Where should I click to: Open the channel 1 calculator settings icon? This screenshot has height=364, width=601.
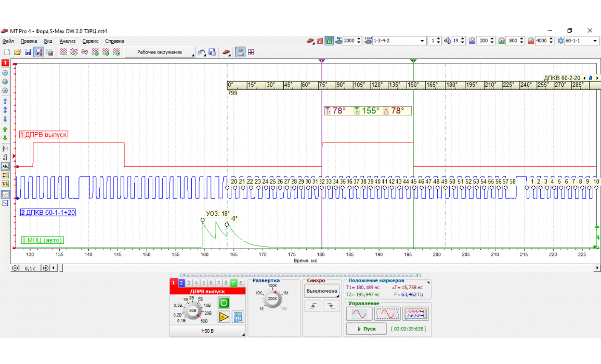pyautogui.click(x=238, y=317)
